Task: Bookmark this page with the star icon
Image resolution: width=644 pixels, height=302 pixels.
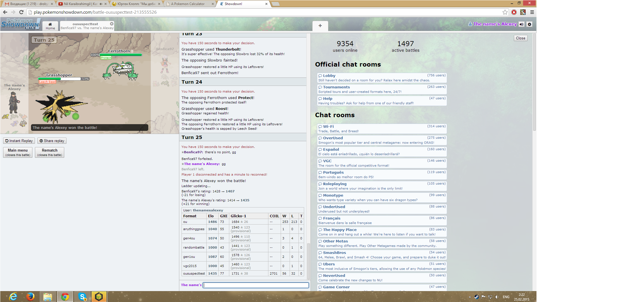Action: point(505,12)
